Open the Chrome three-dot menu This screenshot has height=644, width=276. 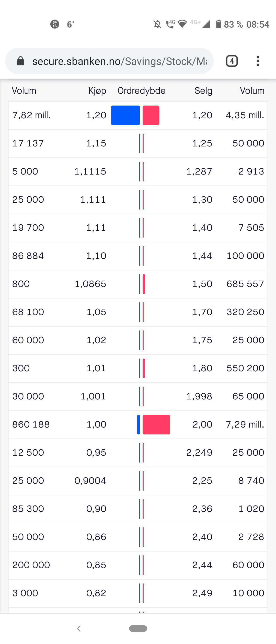pos(258,61)
